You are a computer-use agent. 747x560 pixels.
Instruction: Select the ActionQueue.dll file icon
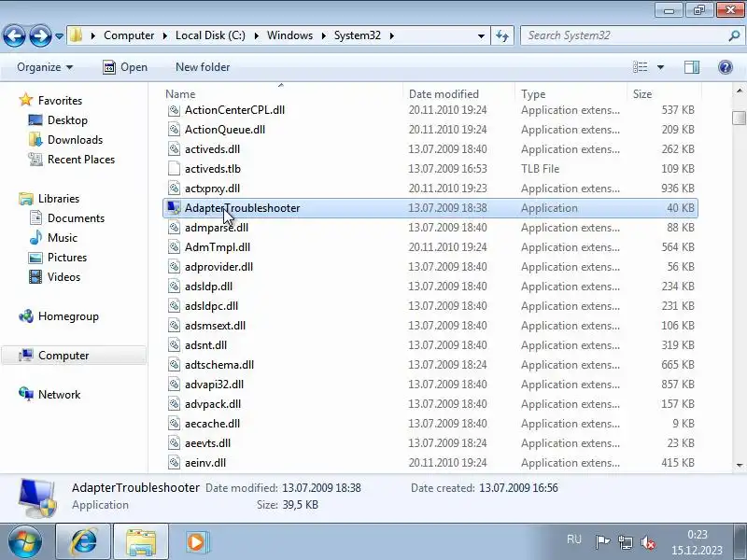point(175,130)
